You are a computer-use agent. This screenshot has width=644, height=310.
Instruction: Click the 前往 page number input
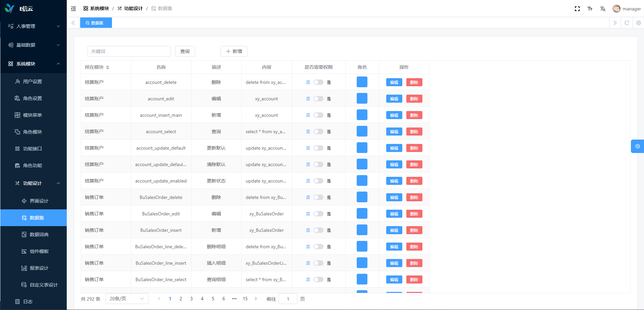coord(288,299)
